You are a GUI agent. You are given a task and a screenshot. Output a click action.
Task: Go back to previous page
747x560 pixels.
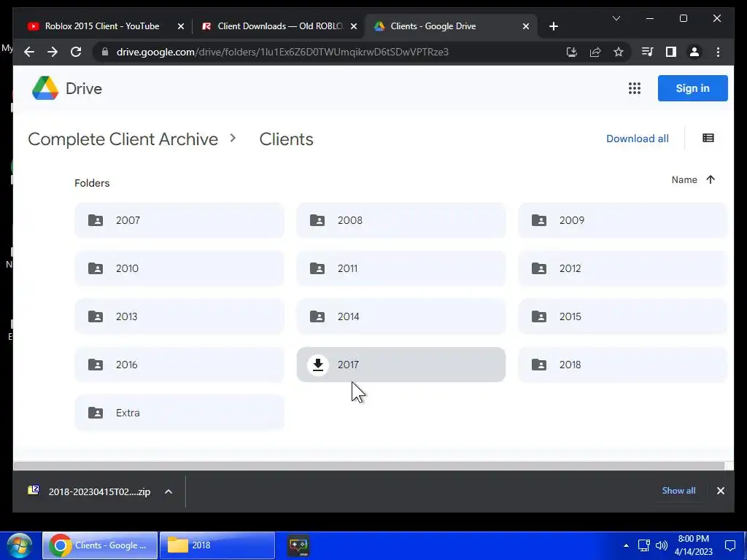pyautogui.click(x=29, y=52)
